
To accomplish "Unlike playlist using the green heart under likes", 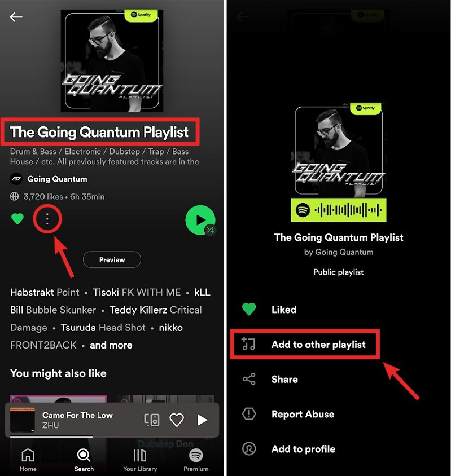I will (17, 219).
